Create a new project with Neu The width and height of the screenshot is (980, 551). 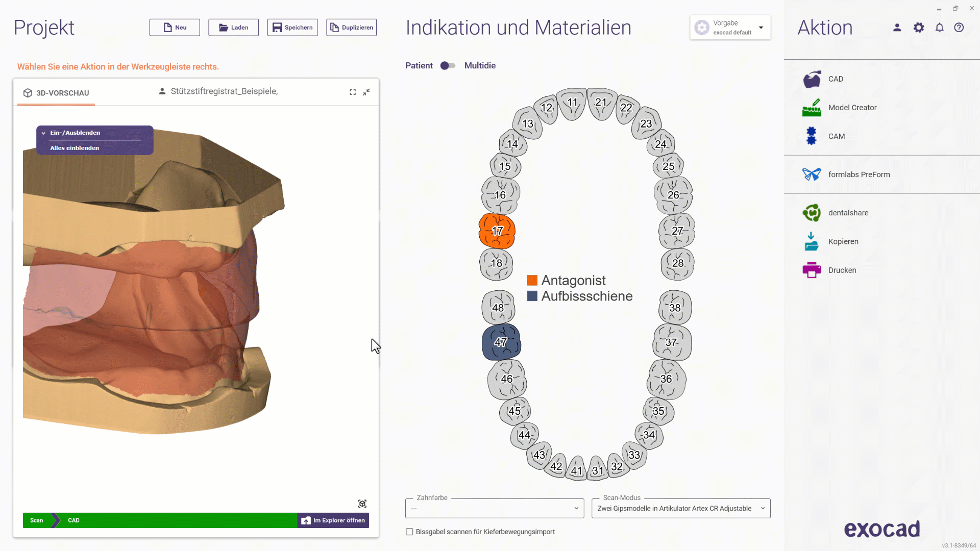(x=175, y=28)
